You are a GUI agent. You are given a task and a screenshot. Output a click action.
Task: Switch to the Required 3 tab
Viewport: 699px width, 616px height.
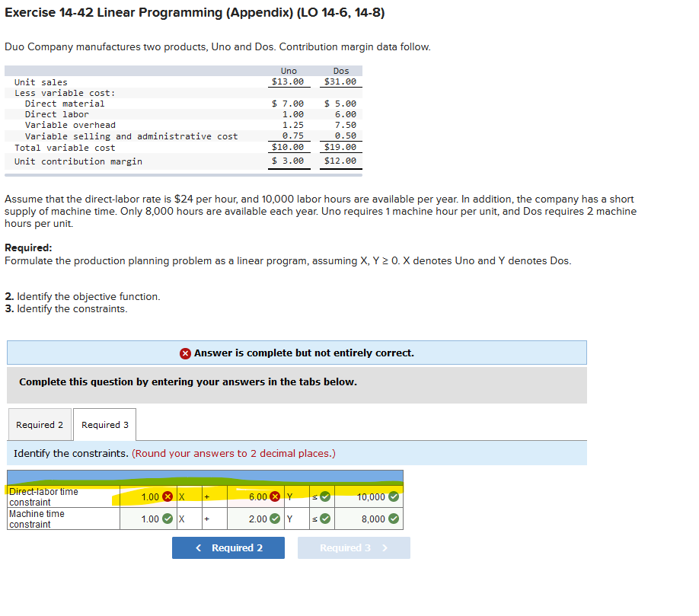104,424
